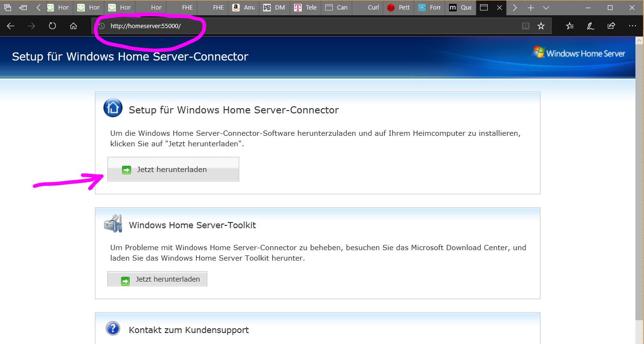Click the browser Back arrow

coord(10,26)
